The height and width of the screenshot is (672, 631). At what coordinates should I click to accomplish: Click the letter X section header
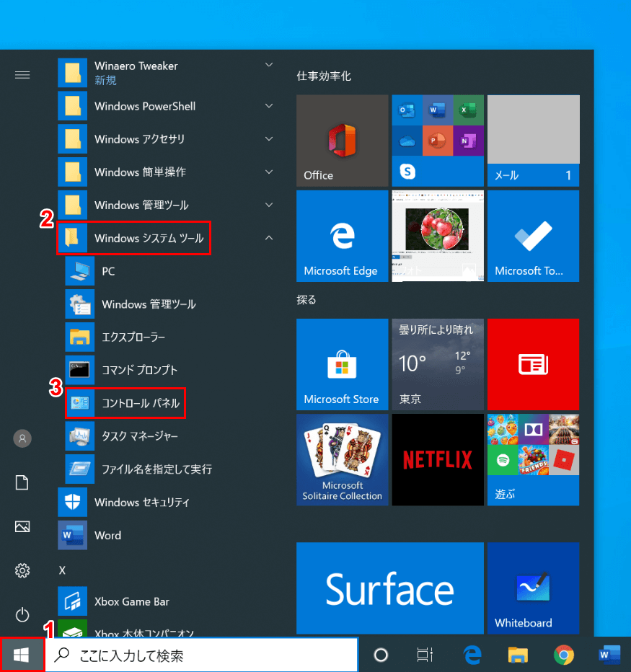(62, 570)
